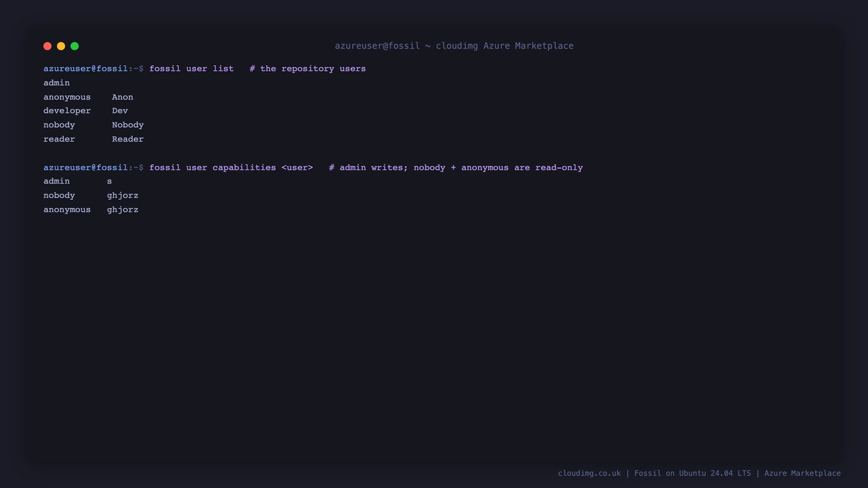Image resolution: width=868 pixels, height=488 pixels.
Task: Click the window title 'azureuser@fossil ~ cloudimg Azure Marketplace'
Action: click(454, 46)
